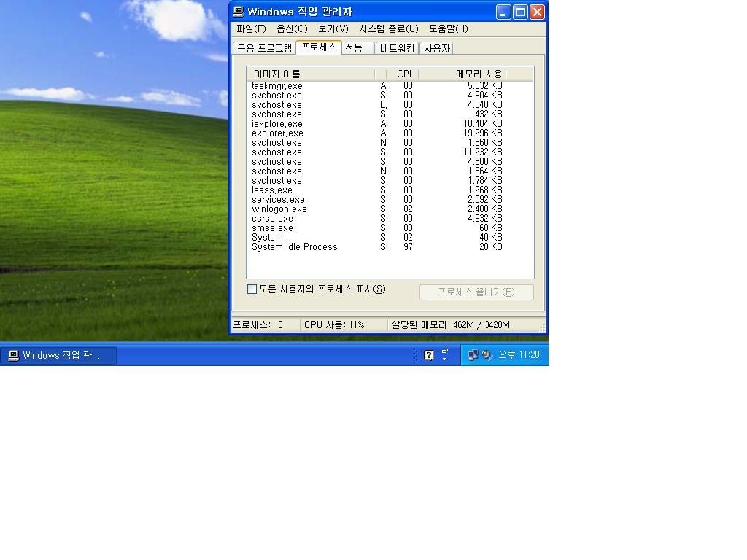The width and height of the screenshot is (747, 560).
Task: Switch to the 사용자 tab
Action: click(x=436, y=48)
